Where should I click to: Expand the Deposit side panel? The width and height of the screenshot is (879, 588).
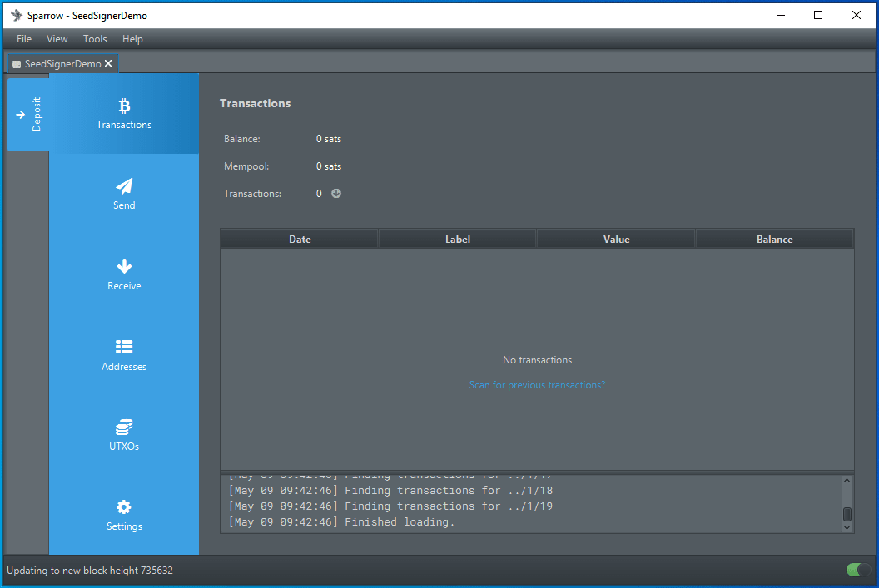(28, 115)
